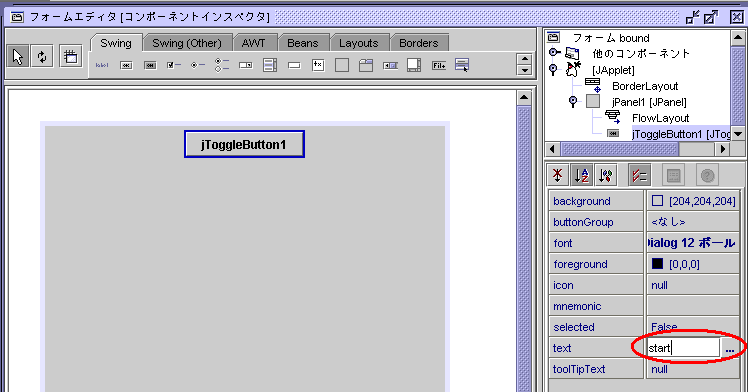Pick the JTextArea component in Swing palette
The image size is (748, 392).
[x=318, y=65]
